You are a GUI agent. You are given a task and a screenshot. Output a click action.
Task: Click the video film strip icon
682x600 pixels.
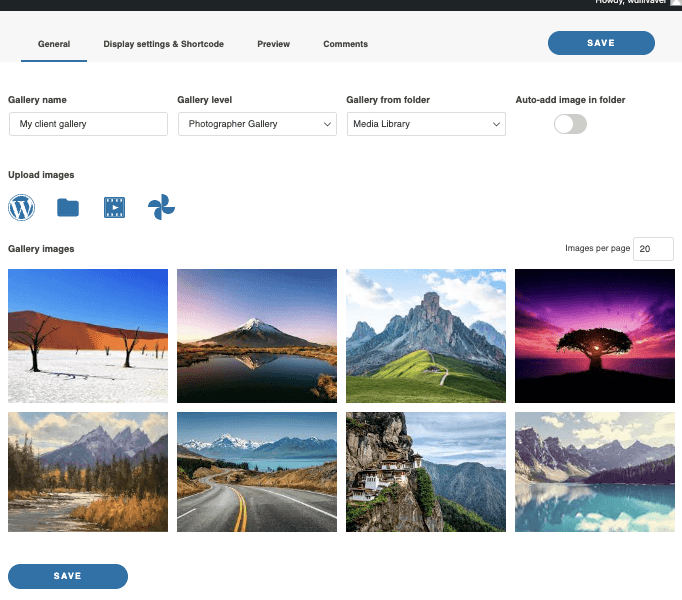tap(114, 208)
